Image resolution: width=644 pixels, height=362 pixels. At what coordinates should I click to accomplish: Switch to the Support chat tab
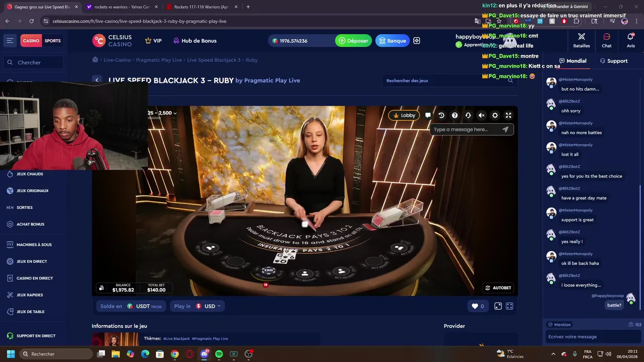[x=613, y=61]
